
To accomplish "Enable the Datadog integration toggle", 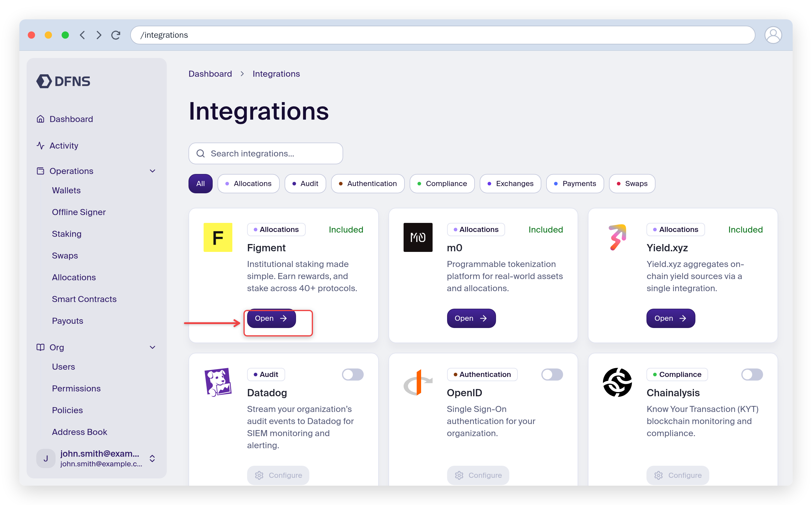I will (x=353, y=375).
